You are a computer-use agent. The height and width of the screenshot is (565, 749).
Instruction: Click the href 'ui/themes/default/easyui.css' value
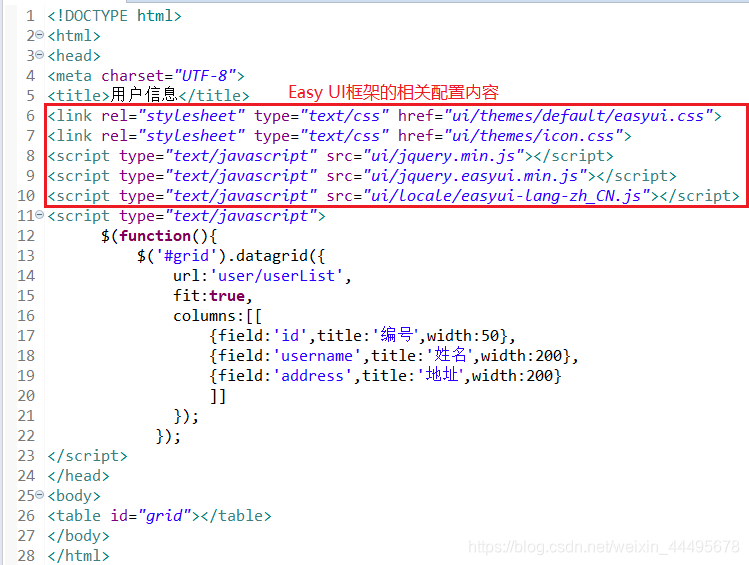click(578, 116)
